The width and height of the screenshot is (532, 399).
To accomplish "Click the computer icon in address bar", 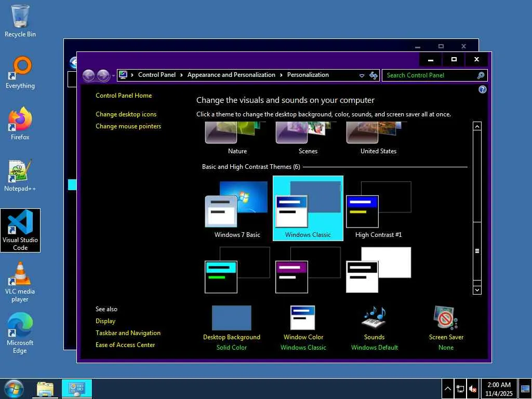I will click(123, 75).
